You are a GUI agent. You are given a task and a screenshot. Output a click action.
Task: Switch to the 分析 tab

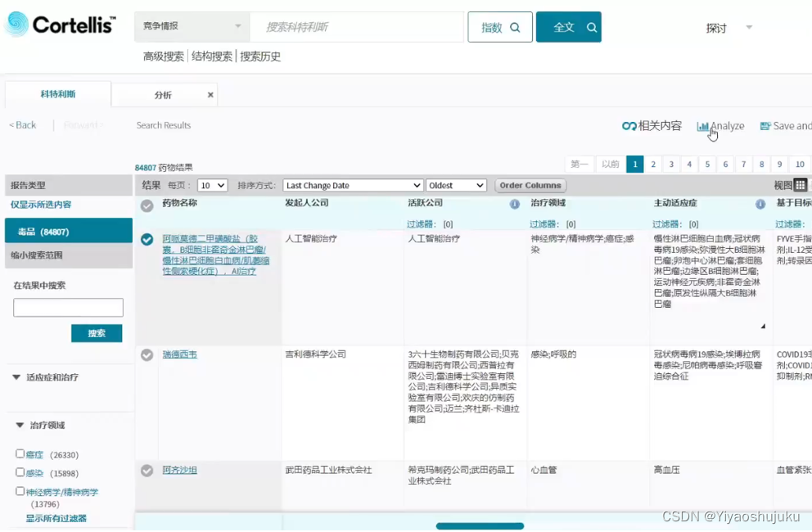[163, 95]
